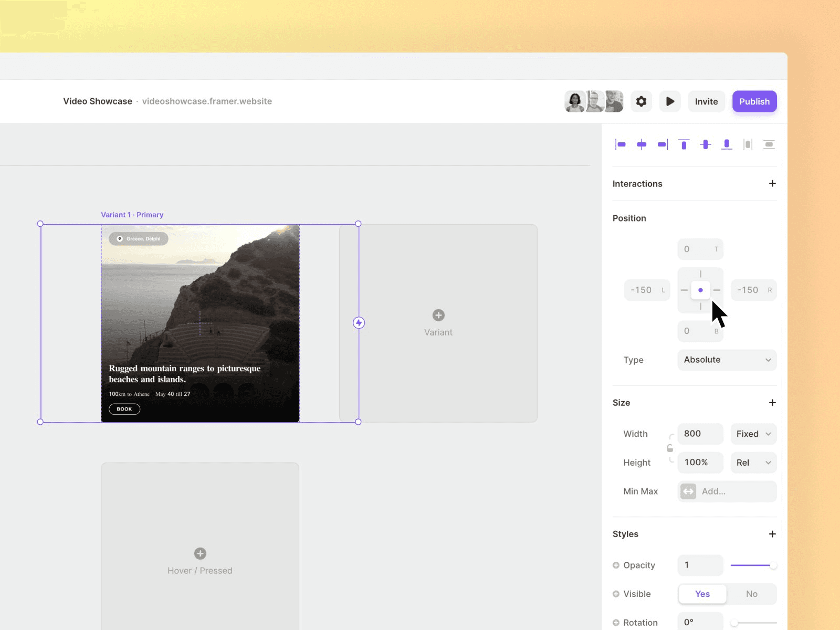840x630 pixels.
Task: Toggle aspect ratio lock icon
Action: tap(670, 448)
